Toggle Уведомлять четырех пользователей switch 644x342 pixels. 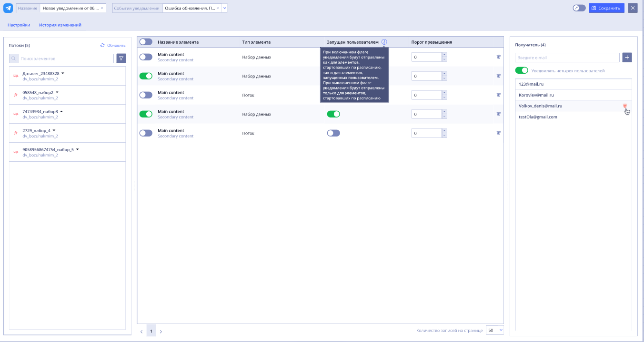point(522,70)
